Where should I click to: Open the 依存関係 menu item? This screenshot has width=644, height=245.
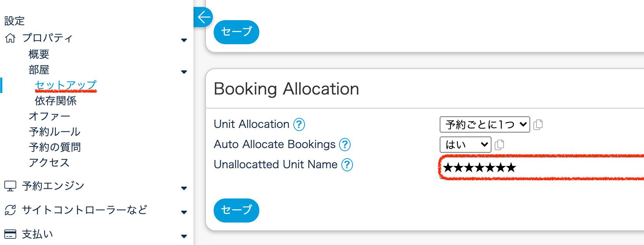coord(56,101)
